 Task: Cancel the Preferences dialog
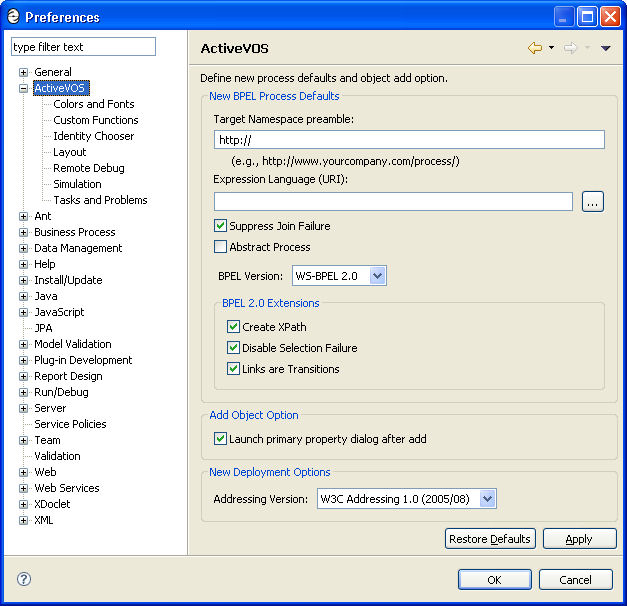575,580
